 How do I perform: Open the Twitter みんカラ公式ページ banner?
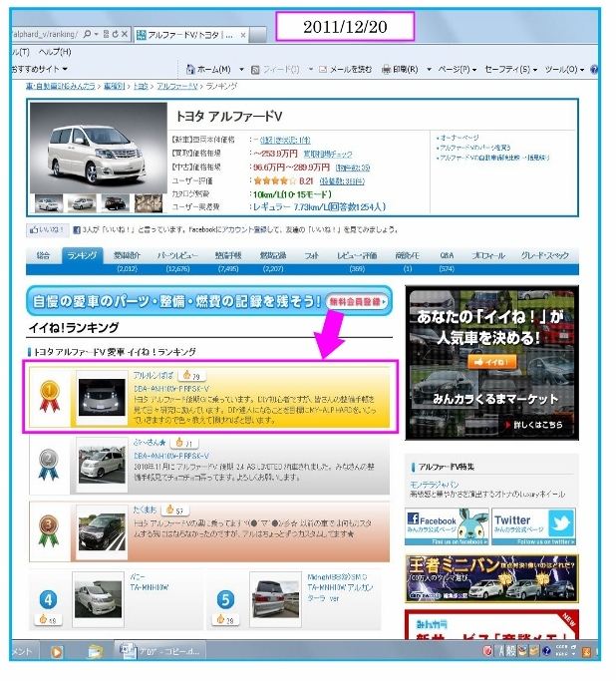[x=534, y=526]
